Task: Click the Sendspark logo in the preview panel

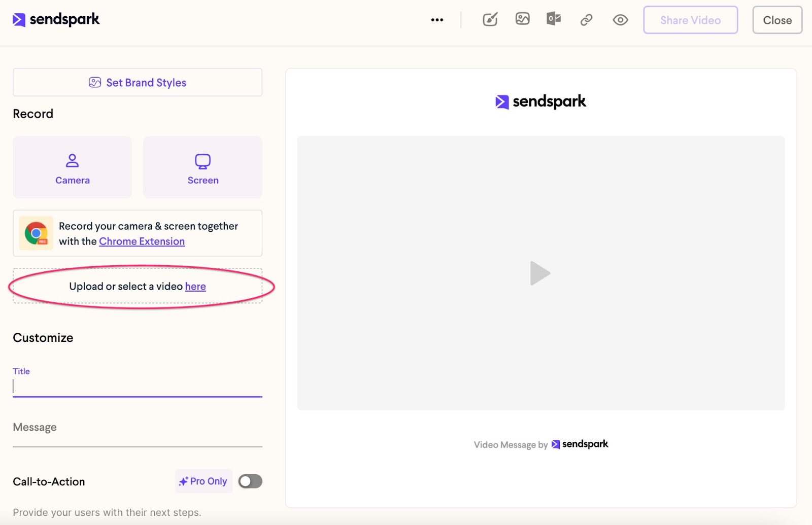Action: pyautogui.click(x=540, y=102)
